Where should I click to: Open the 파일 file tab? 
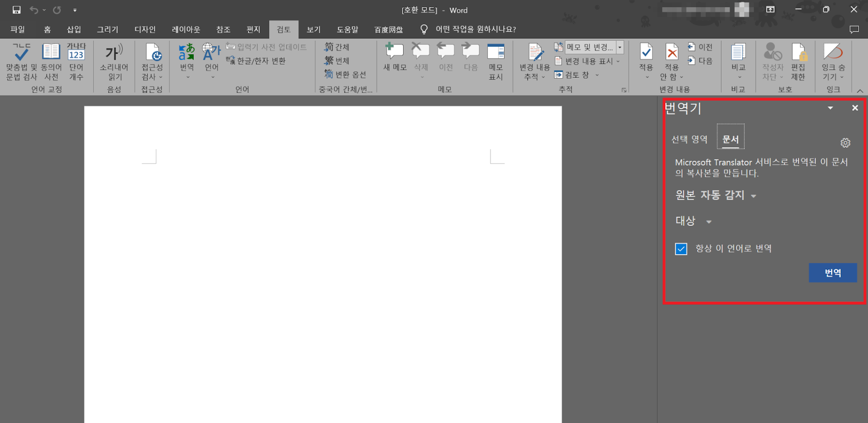pos(17,29)
